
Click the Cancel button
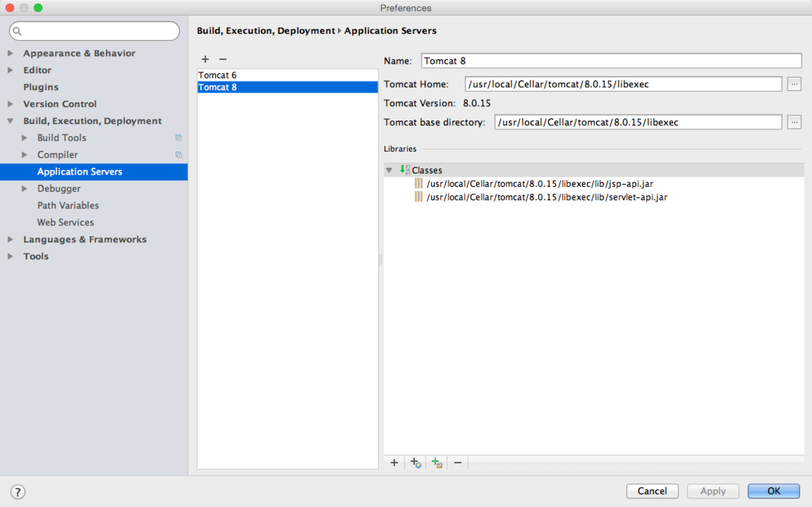pyautogui.click(x=652, y=491)
